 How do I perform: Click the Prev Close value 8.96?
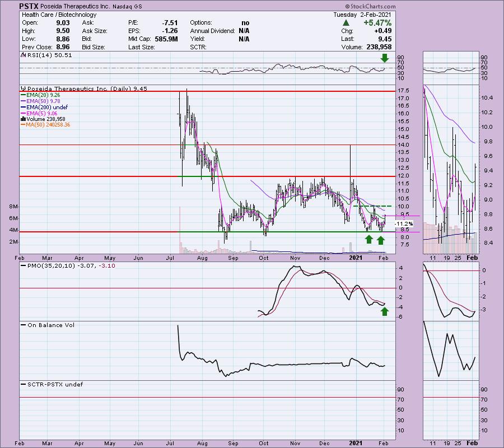tap(63, 47)
